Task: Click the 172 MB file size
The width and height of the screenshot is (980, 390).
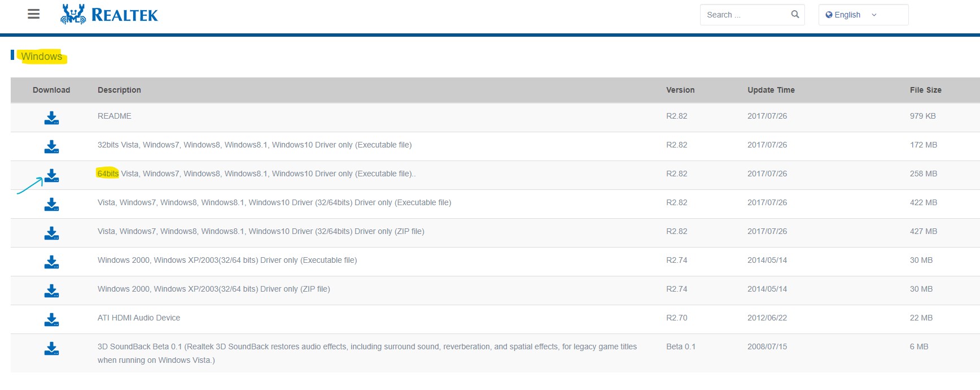Action: click(x=924, y=145)
